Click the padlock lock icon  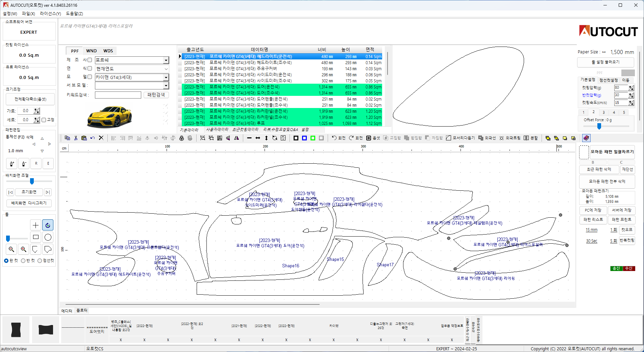coord(181,138)
